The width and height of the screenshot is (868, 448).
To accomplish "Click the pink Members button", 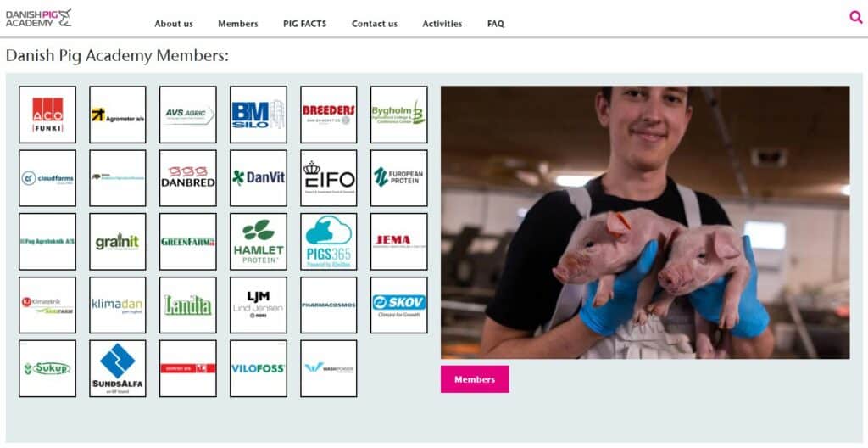I will [475, 379].
